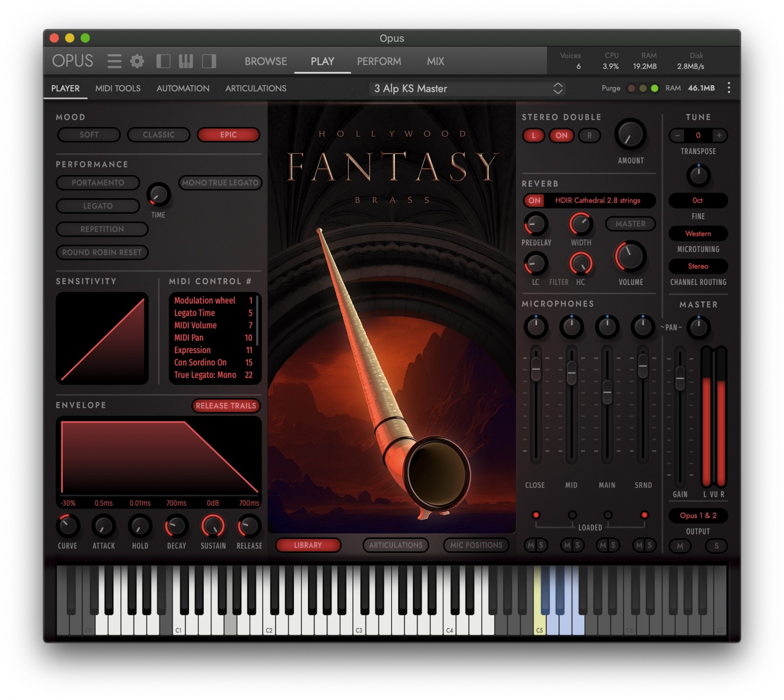Open the MIDI Tools tab
The image size is (784, 700).
tap(118, 88)
